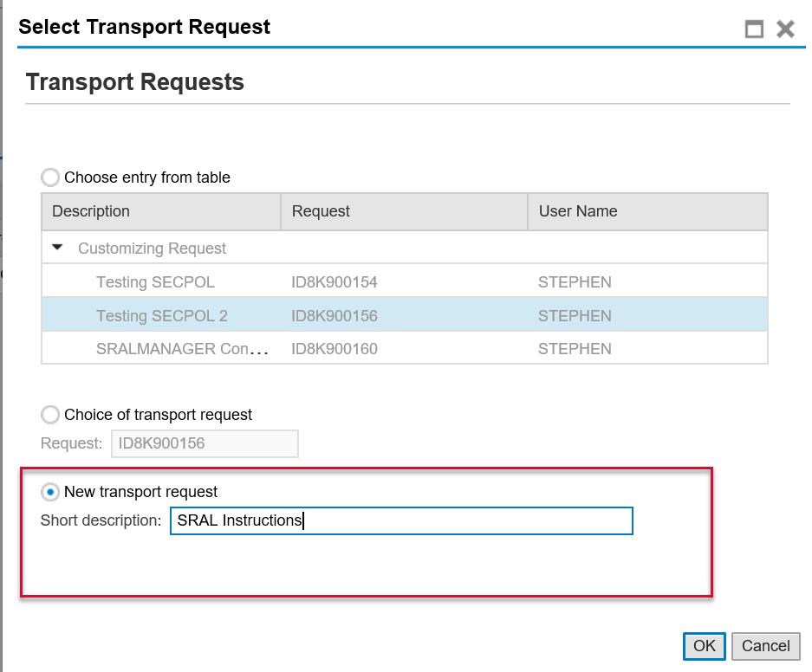
Task: Select the SRALMANAGER Con... table entry
Action: click(x=182, y=349)
